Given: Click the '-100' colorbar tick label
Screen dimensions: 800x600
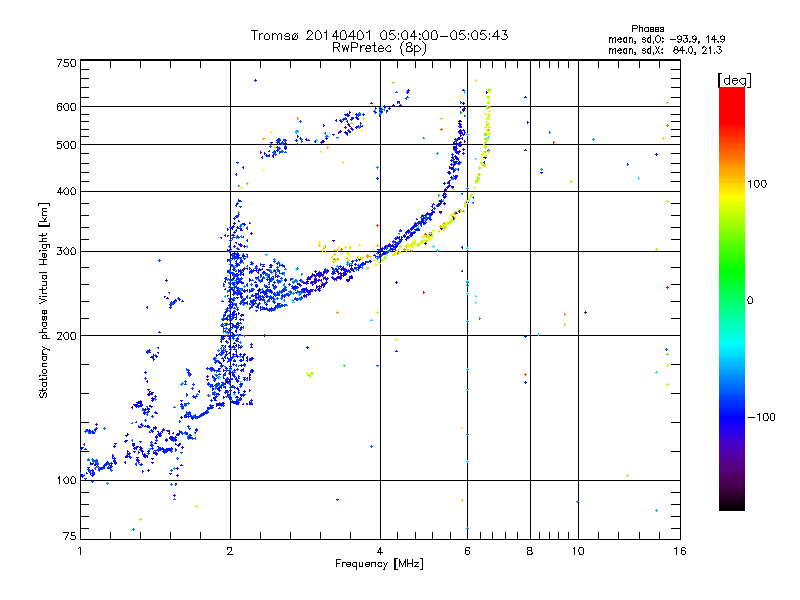Looking at the screenshot, I should [x=761, y=417].
